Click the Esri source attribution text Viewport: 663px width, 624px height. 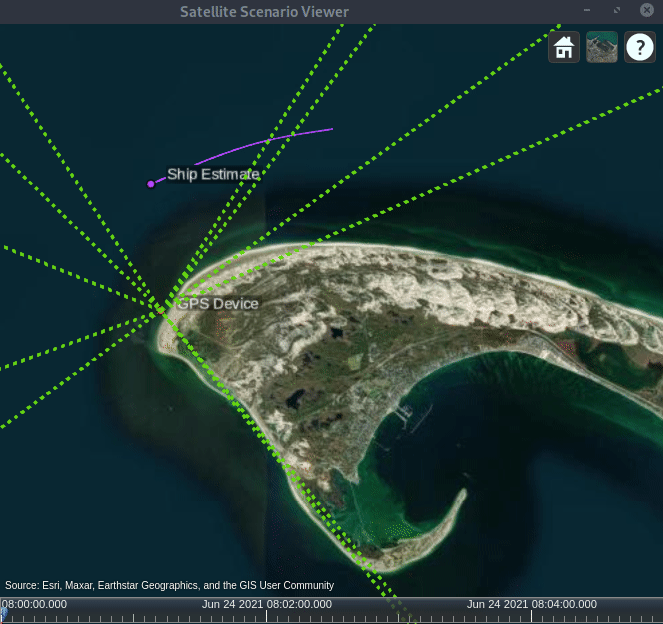click(x=170, y=585)
